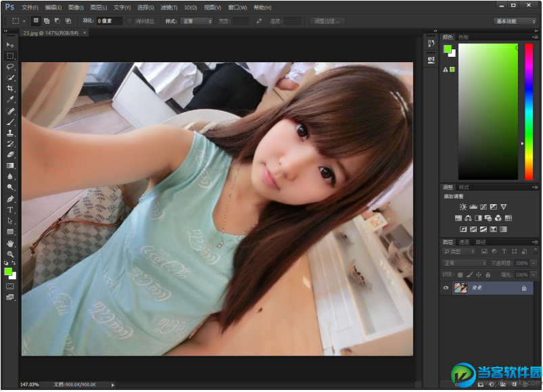Switch to the 样式 styles tab

pyautogui.click(x=464, y=187)
